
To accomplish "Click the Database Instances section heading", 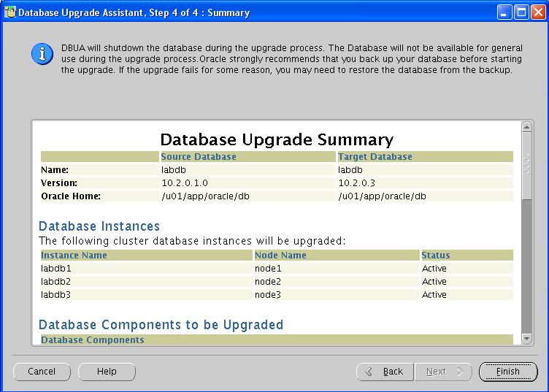I will click(x=99, y=226).
